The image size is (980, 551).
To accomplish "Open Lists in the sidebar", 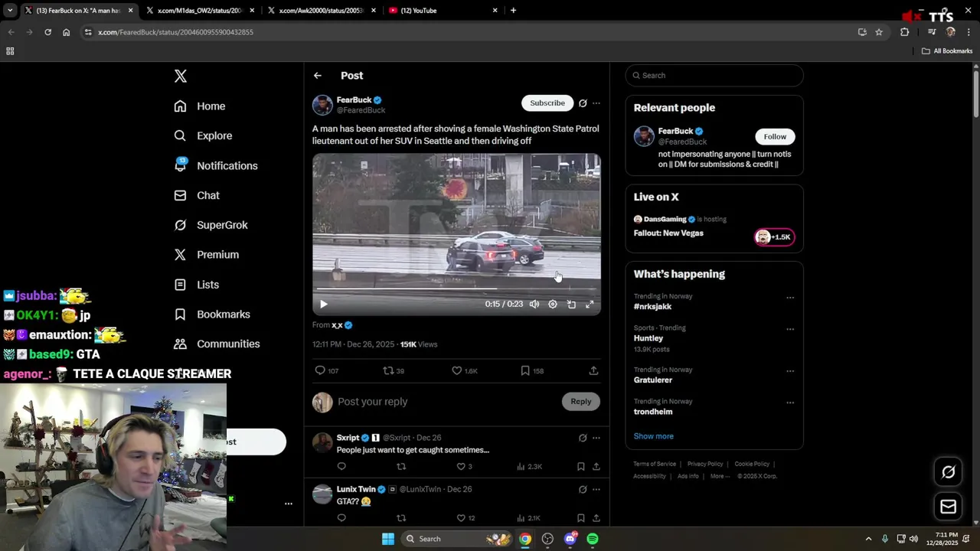I will [197, 285].
